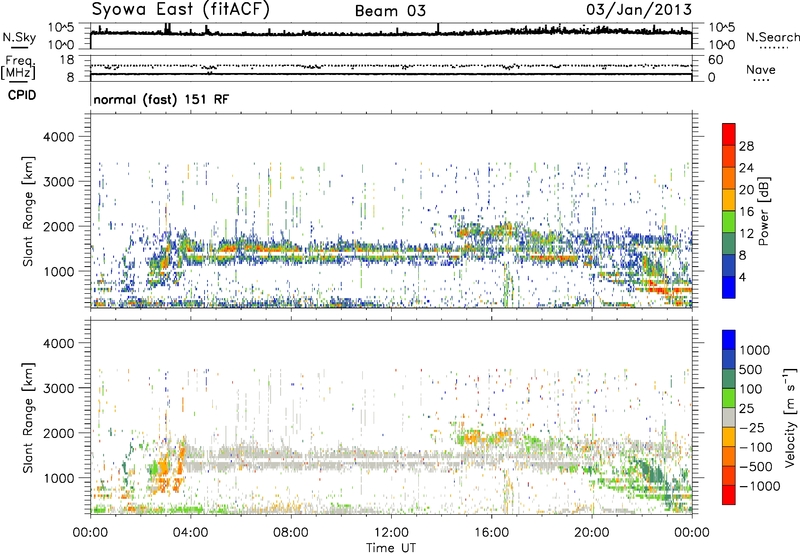Click the sky noise trace in the top panel
800x554 pixels.
coord(391,33)
